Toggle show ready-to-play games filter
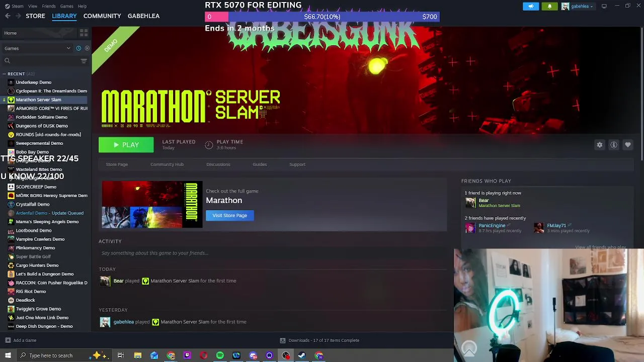The width and height of the screenshot is (644, 362). point(87,48)
